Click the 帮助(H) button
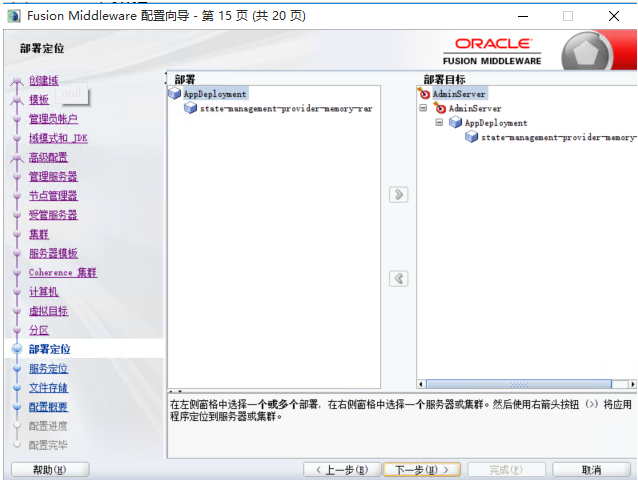638x482 pixels. pyautogui.click(x=50, y=470)
